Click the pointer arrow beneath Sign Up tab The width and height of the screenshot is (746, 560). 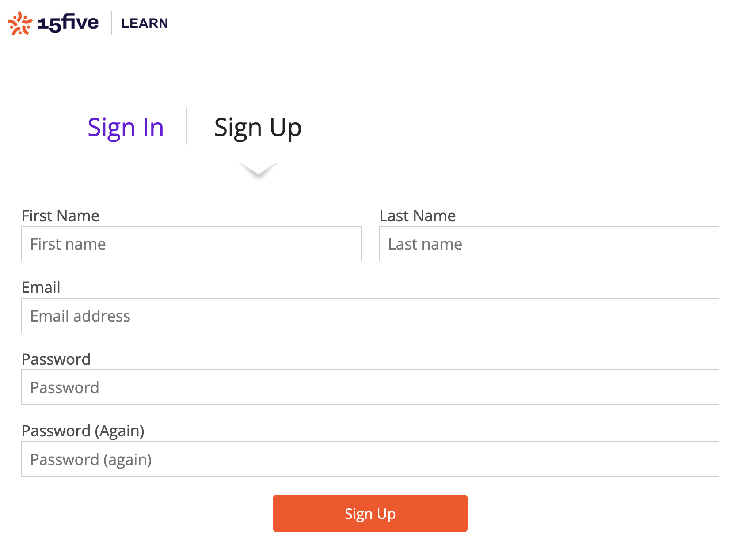coord(258,170)
